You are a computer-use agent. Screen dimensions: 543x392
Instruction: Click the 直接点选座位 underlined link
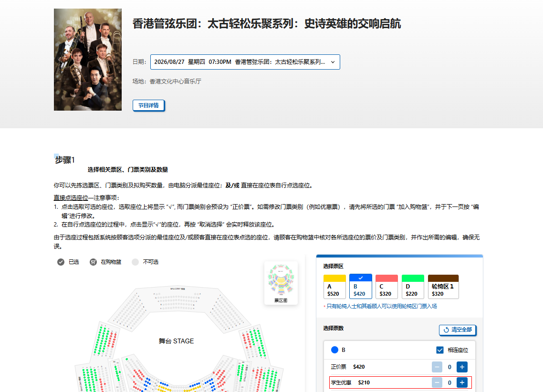pos(71,197)
